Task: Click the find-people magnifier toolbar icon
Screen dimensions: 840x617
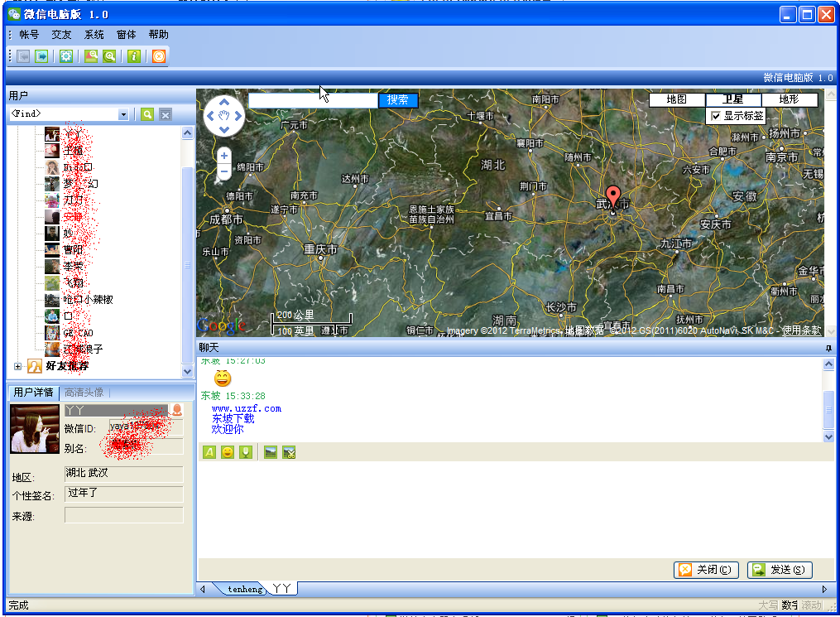Action: 91,56
